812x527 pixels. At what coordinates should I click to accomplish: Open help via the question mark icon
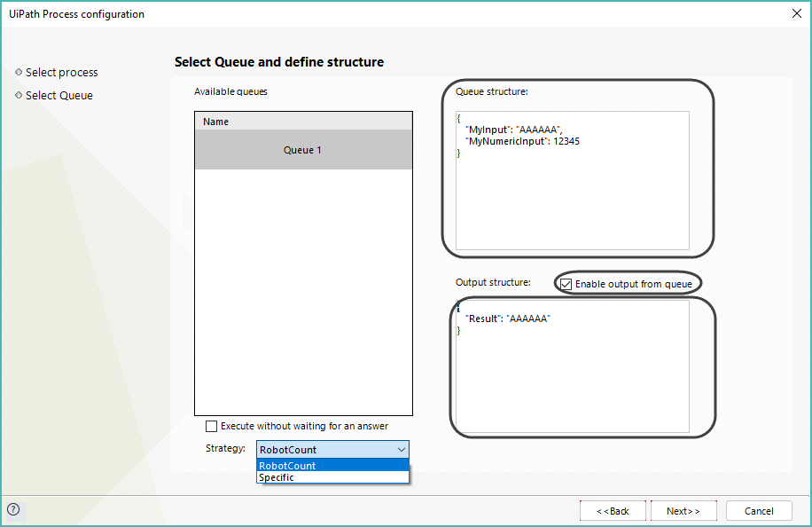pos(13,509)
